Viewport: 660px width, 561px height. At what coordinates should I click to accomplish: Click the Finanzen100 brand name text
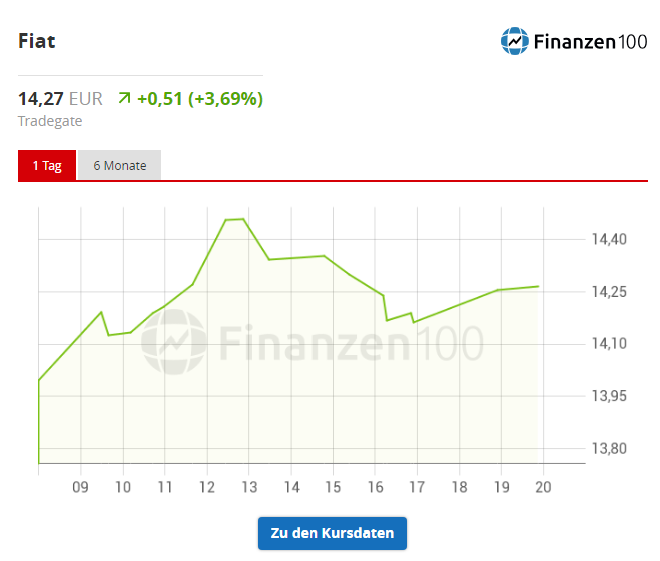(x=590, y=42)
